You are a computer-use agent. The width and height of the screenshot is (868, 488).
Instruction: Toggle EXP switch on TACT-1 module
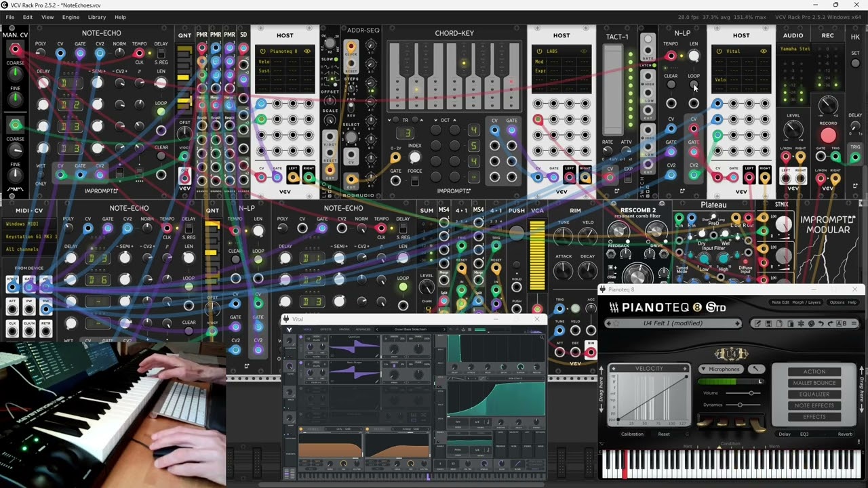point(628,178)
